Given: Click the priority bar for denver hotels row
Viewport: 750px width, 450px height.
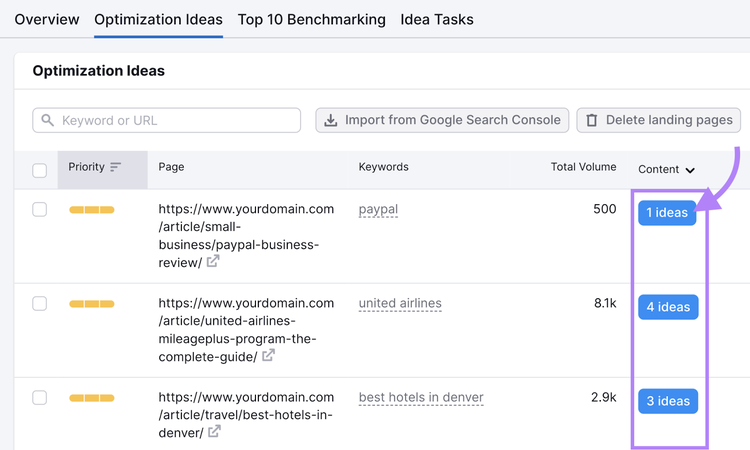Looking at the screenshot, I should (92, 398).
